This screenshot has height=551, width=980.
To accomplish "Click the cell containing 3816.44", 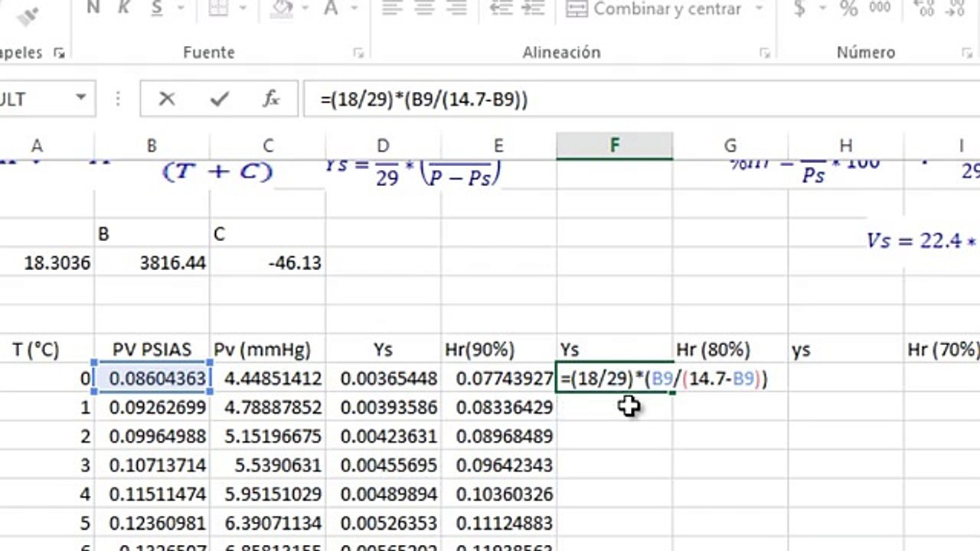I will coord(152,263).
